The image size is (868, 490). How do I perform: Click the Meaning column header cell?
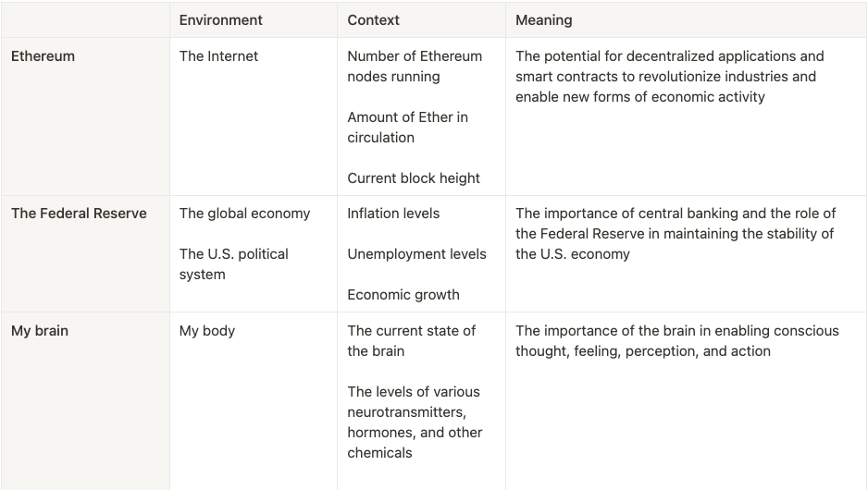[543, 19]
